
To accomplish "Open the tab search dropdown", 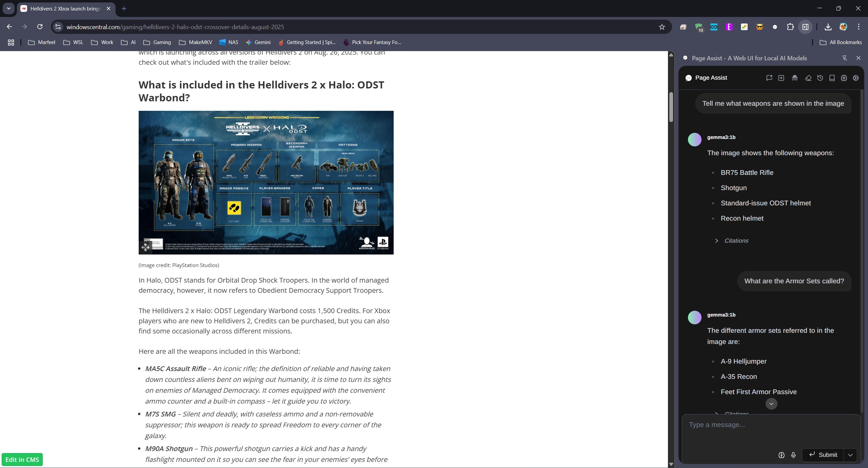I will tap(8, 8).
